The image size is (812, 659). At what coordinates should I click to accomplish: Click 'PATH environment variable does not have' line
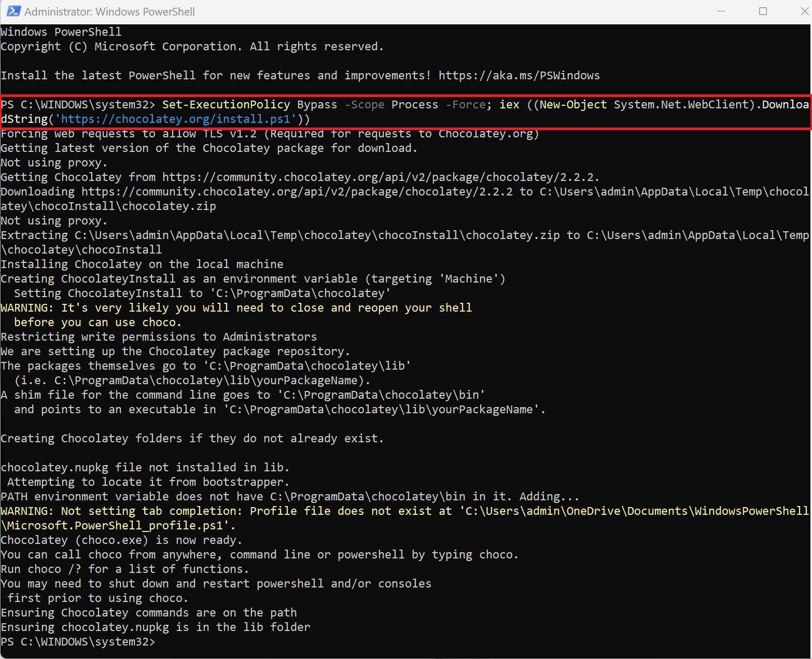click(290, 497)
